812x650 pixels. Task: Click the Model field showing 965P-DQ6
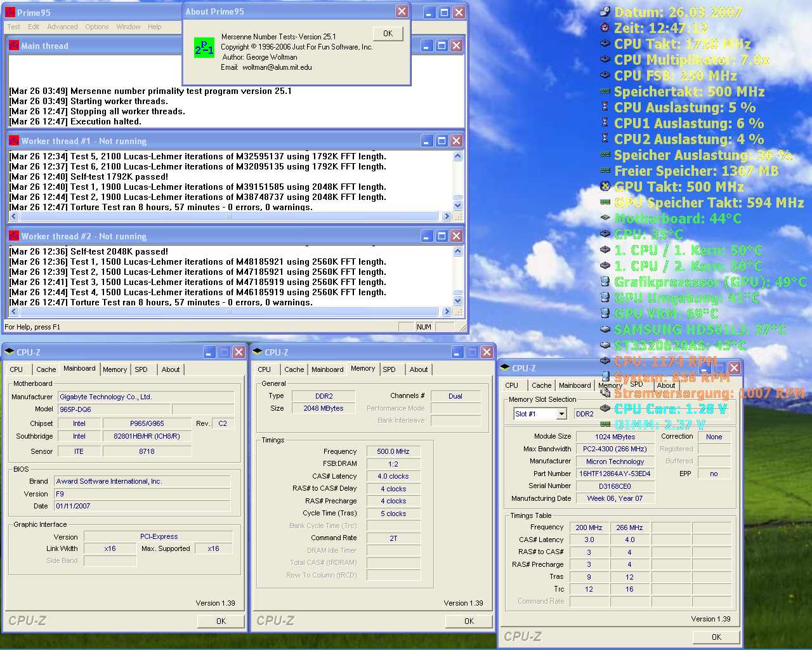pyautogui.click(x=114, y=409)
